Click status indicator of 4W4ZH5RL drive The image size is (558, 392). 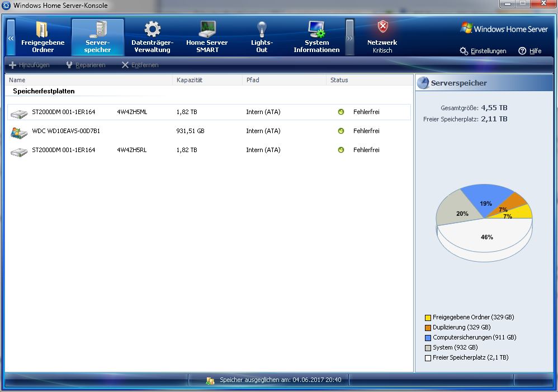341,150
